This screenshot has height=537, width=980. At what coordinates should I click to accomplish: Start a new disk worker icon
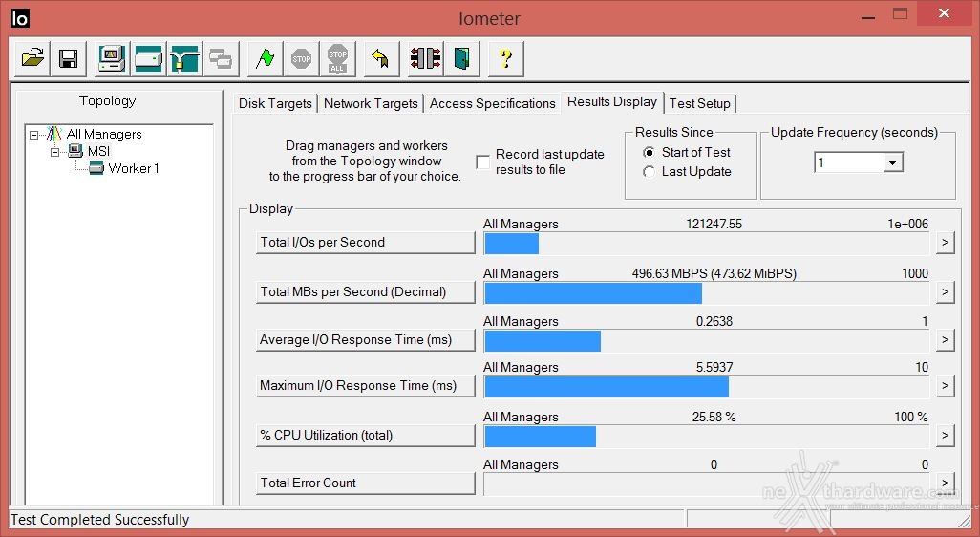coord(148,59)
